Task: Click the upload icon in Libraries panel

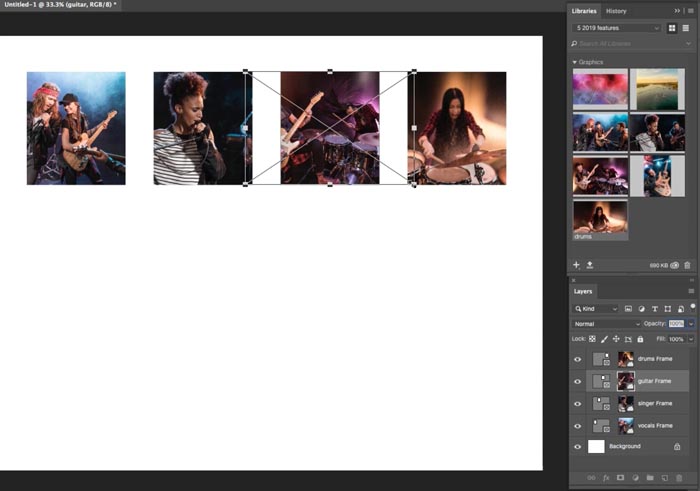Action: click(590, 265)
